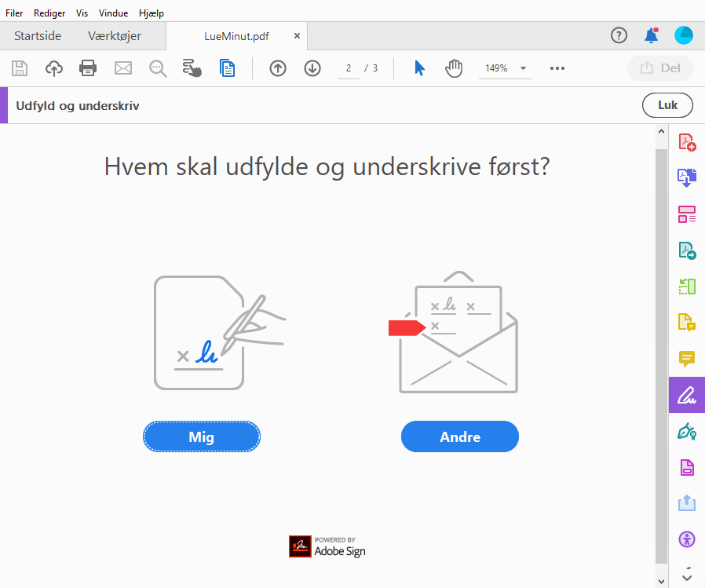Expand the ellipsis toolbar menu
This screenshot has height=588, width=705.
557,68
